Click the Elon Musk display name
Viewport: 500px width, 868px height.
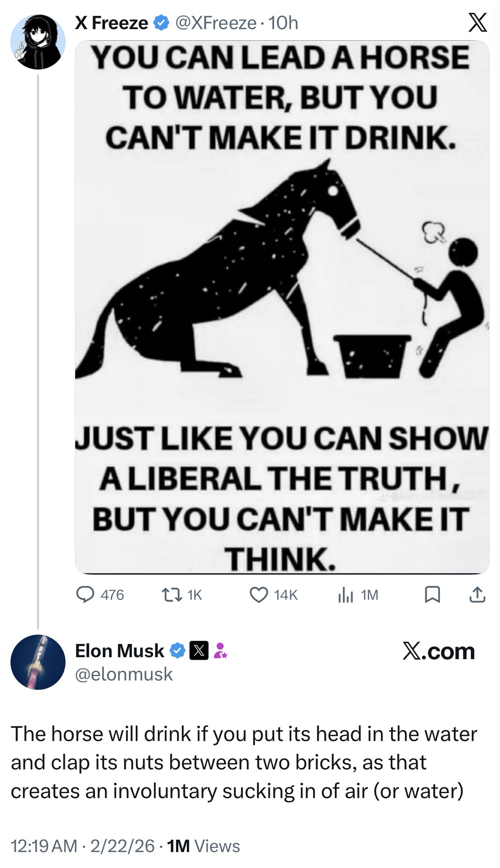(x=120, y=651)
